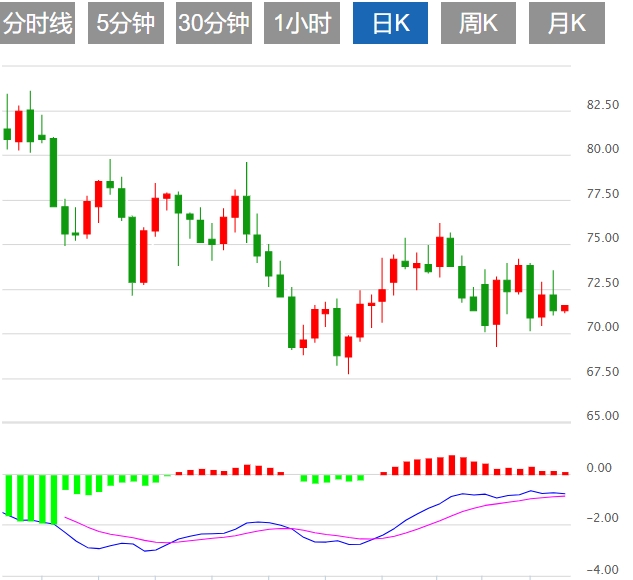Click the 77.50 price axis label
Viewport: 633px width, 580px height.
click(603, 194)
